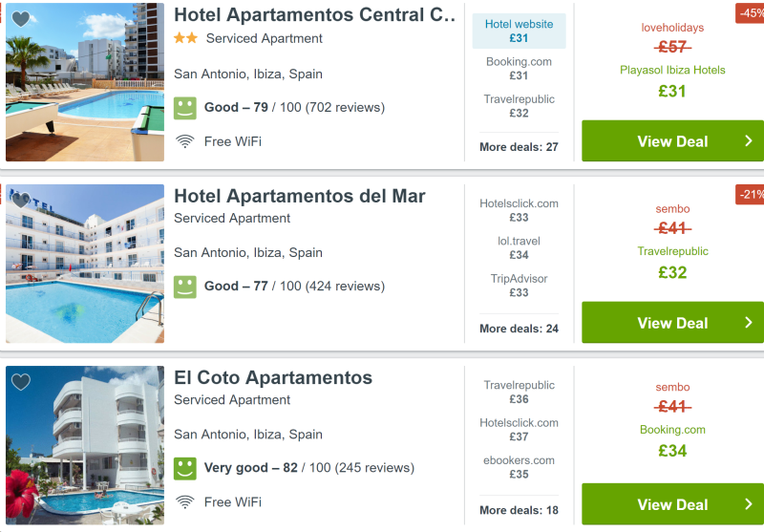Screen dimensions: 764x532
Task: Expand More deals: 18 for El Coto
Action: [519, 511]
